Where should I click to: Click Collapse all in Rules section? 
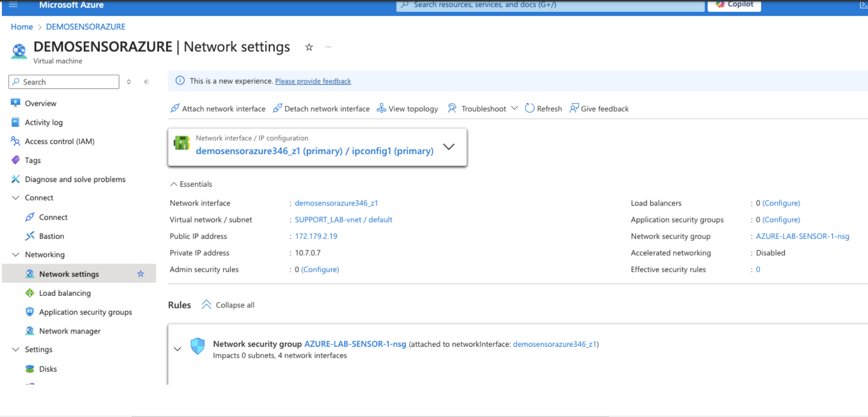(x=228, y=305)
